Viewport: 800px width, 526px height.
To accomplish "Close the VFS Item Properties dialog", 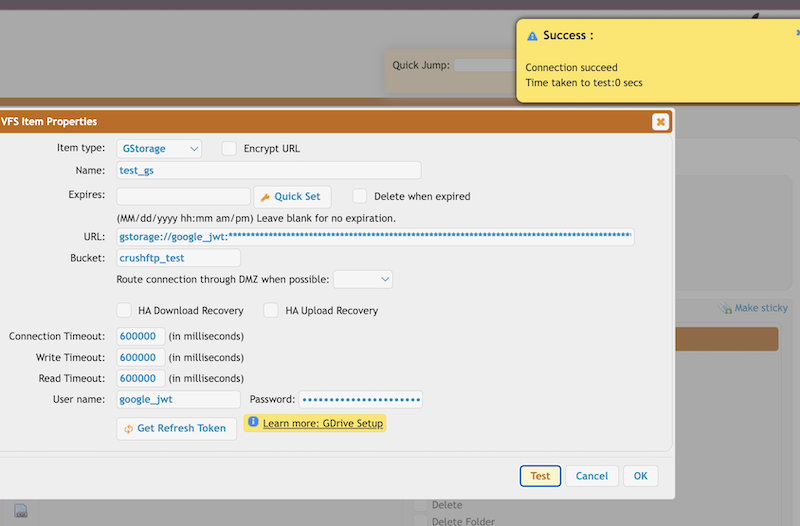I will coord(660,122).
